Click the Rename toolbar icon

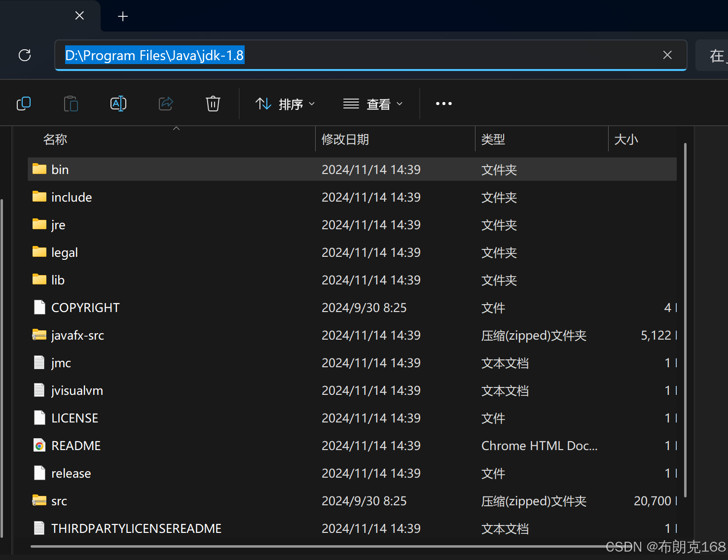point(118,104)
